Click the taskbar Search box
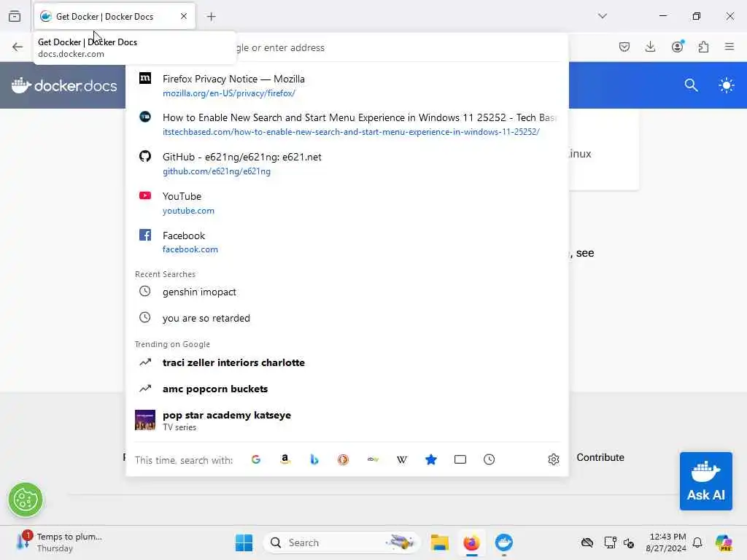Viewport: 747px width, 560px height. [x=341, y=542]
